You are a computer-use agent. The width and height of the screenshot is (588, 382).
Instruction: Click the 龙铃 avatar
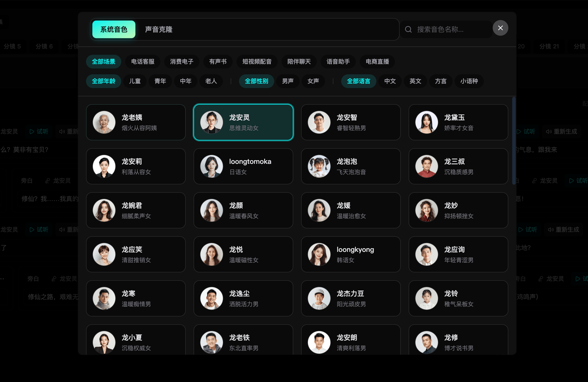[x=427, y=298]
